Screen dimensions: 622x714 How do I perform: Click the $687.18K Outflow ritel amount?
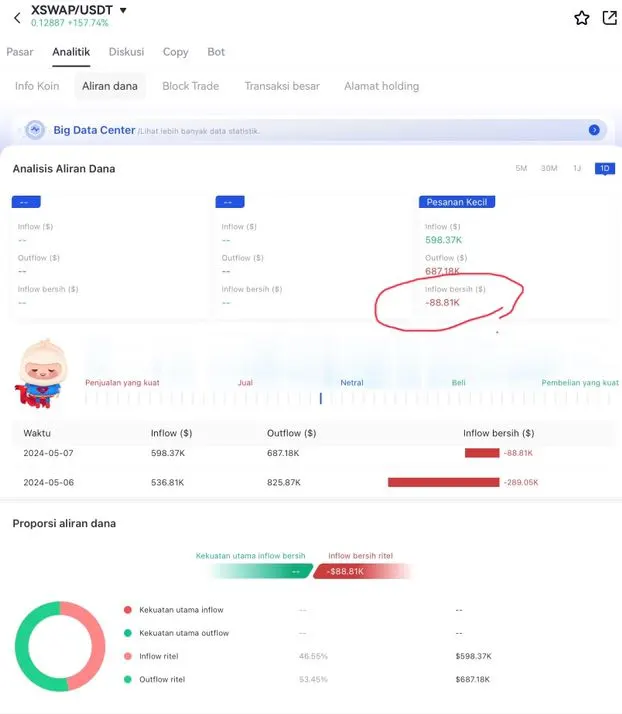(x=472, y=679)
